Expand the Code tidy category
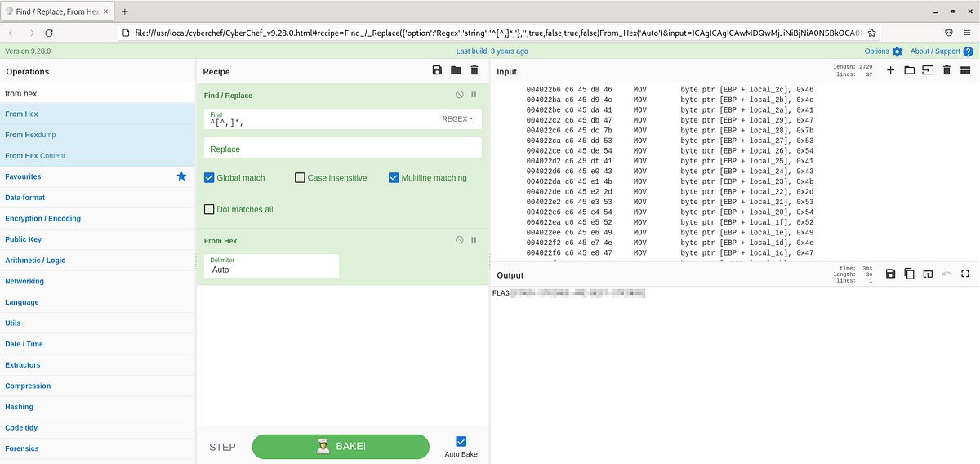Screen dimensions: 980x464 [98, 427]
